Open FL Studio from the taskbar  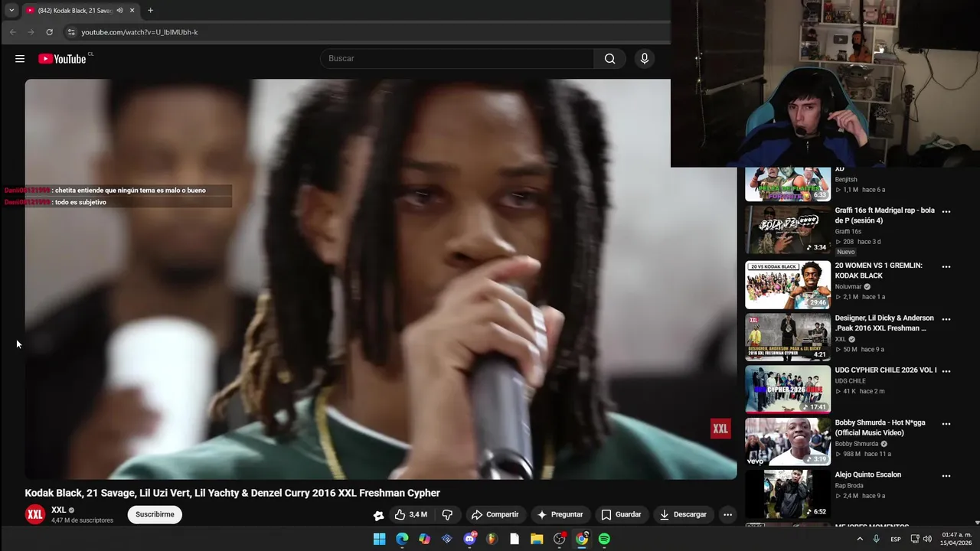click(x=492, y=539)
